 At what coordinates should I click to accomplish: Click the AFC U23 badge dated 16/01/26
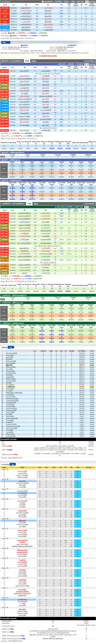pyautogui.click(x=4, y=71)
